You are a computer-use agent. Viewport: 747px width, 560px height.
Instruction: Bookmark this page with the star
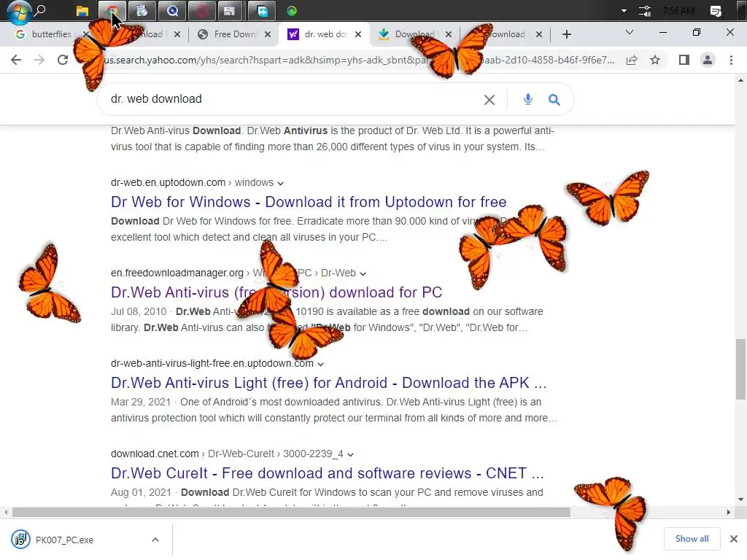point(655,60)
